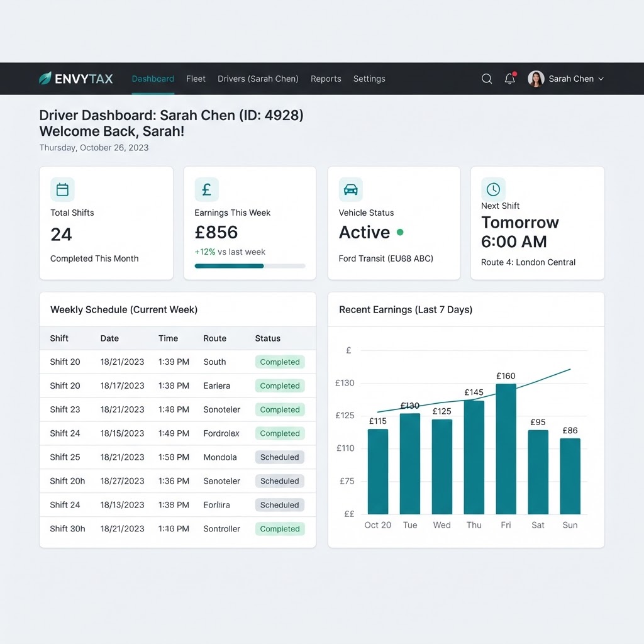Click Scheduled badge for Shift 20h
This screenshot has height=644, width=644.
coord(280,481)
